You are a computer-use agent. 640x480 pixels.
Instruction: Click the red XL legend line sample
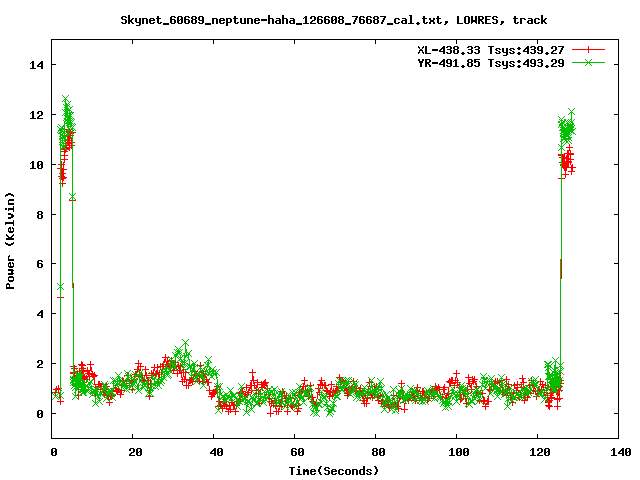pos(588,50)
